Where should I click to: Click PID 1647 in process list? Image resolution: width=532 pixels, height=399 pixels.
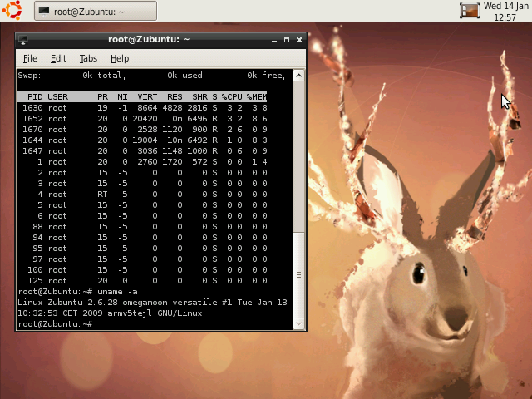click(x=32, y=151)
